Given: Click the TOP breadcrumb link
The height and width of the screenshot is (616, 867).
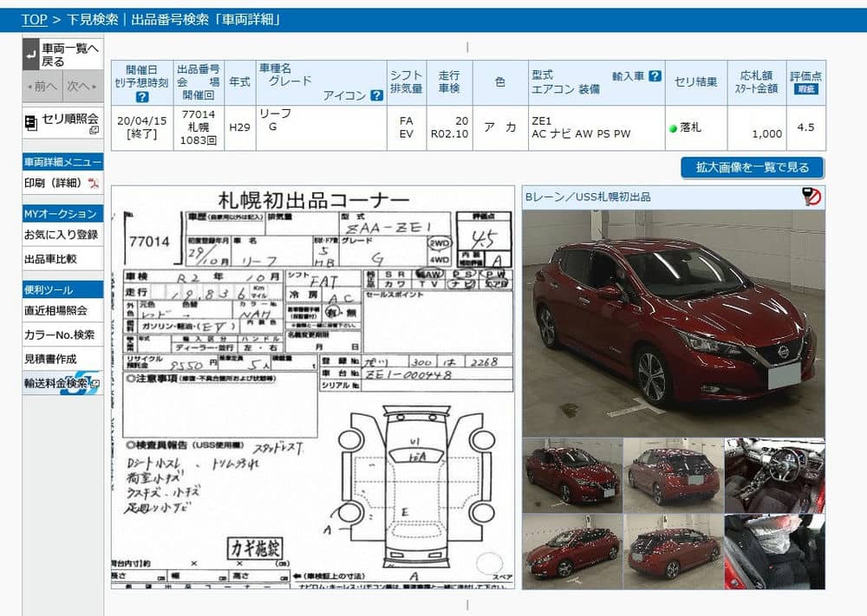Looking at the screenshot, I should (x=35, y=20).
